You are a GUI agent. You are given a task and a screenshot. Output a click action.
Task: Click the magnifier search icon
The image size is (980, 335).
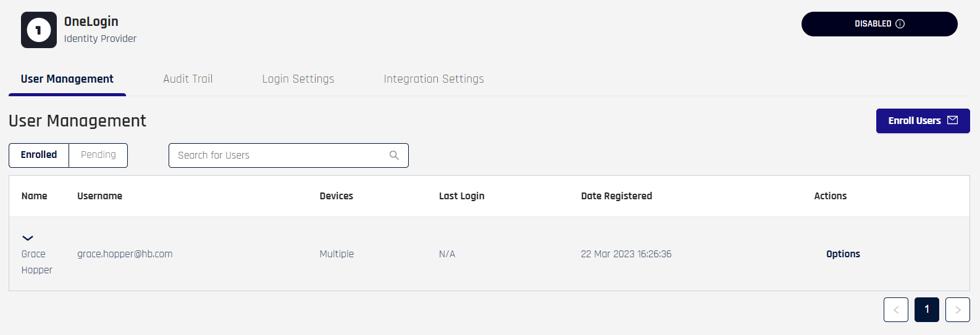[x=394, y=155]
